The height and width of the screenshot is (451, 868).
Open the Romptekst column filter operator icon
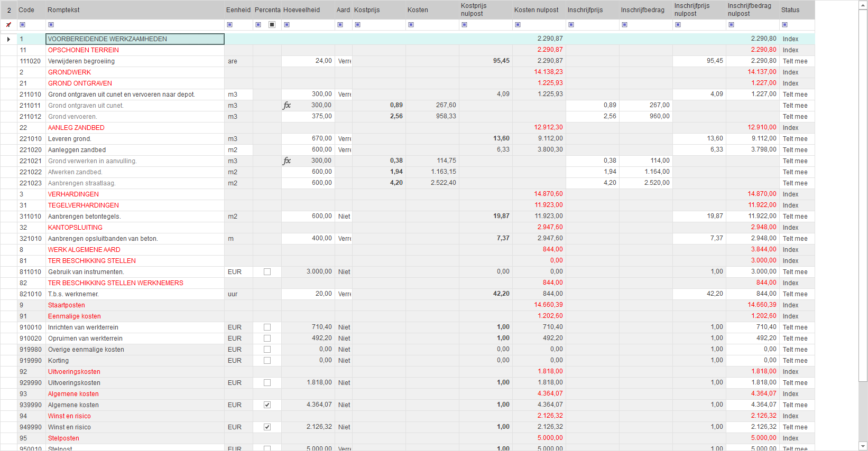coord(51,25)
